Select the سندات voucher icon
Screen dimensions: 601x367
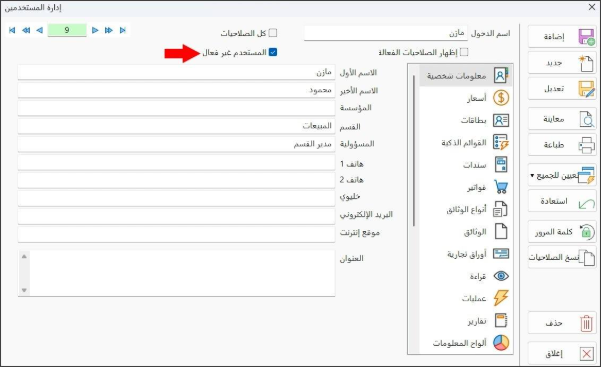(501, 165)
